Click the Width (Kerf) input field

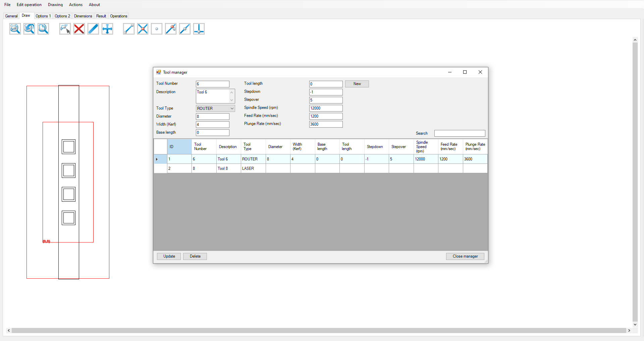coord(213,125)
